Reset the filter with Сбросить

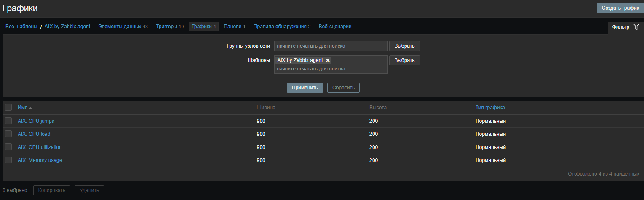tap(343, 88)
